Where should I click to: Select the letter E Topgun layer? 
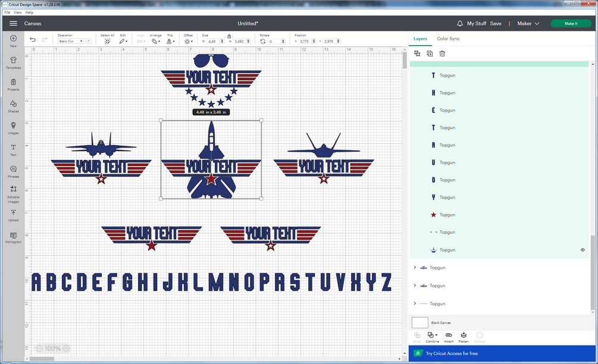(500, 110)
